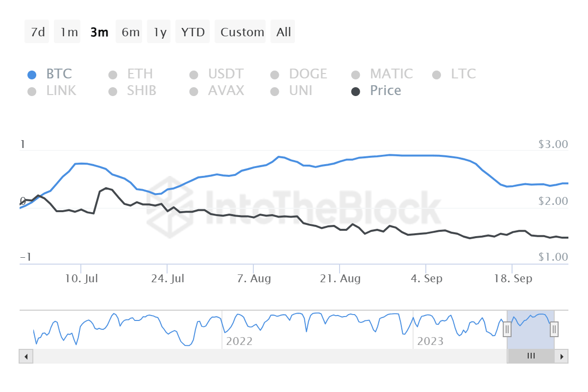Enable the LTC series
588x392 pixels.
(437, 73)
